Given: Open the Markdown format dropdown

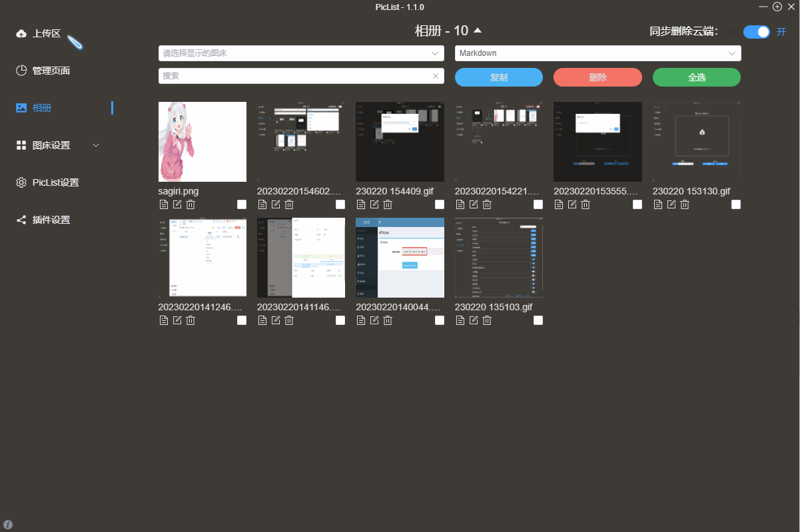Looking at the screenshot, I should click(598, 53).
